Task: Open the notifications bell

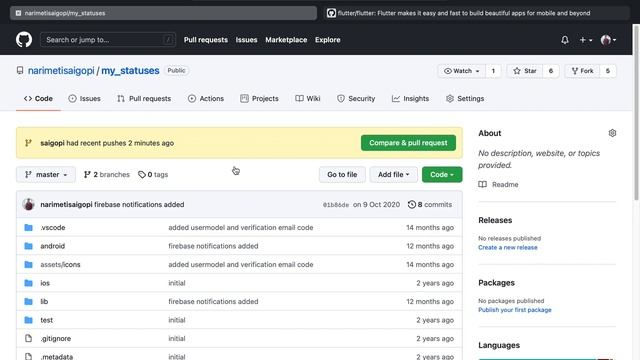Action: 564,40
